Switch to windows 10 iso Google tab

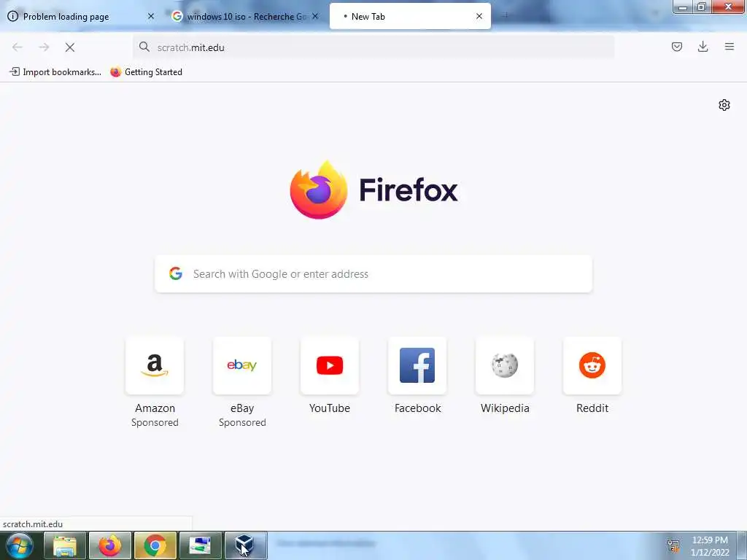click(245, 16)
